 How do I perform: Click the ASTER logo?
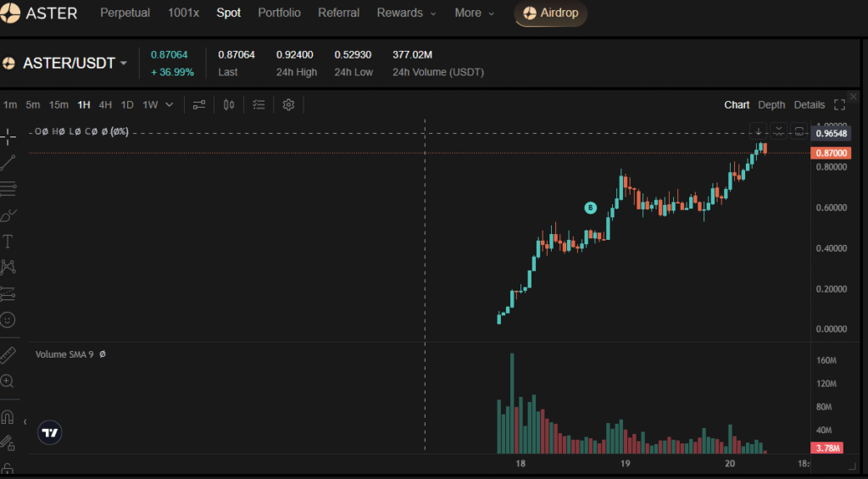(39, 13)
